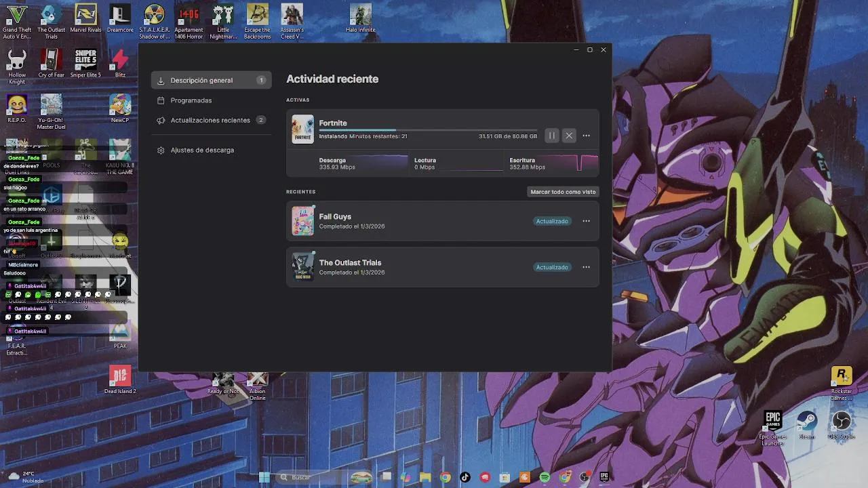
Task: Click the PEAK desktop icon
Action: 120,334
